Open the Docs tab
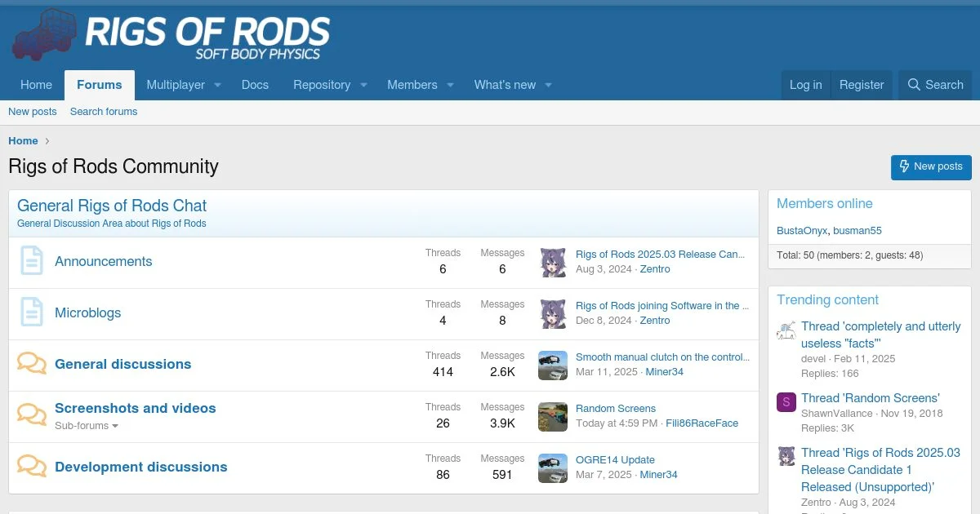Viewport: 980px width, 514px height. [x=255, y=85]
